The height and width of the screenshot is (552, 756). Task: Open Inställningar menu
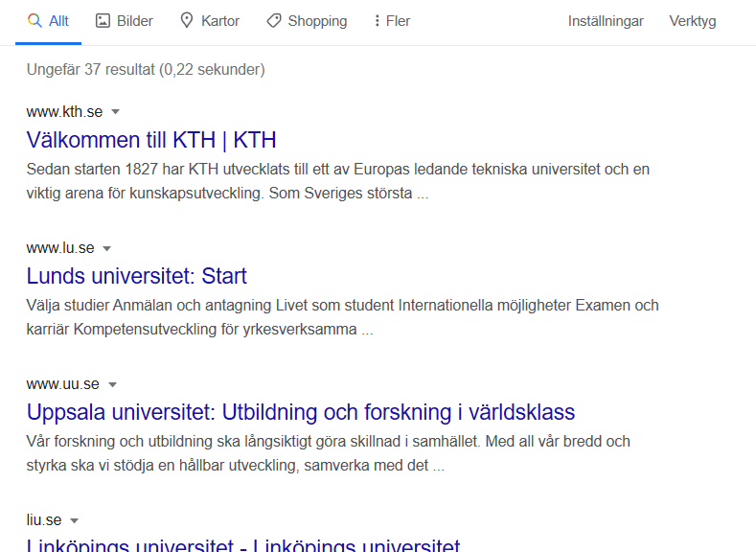point(606,21)
